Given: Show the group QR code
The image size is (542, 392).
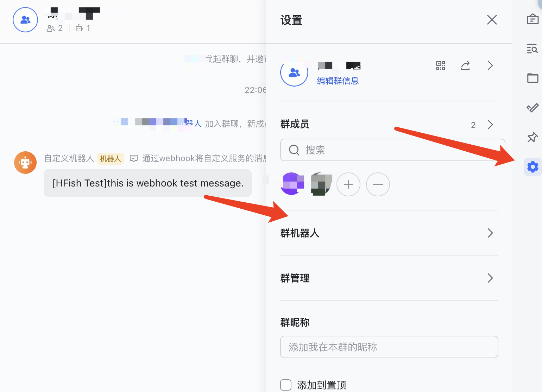Looking at the screenshot, I should [441, 65].
